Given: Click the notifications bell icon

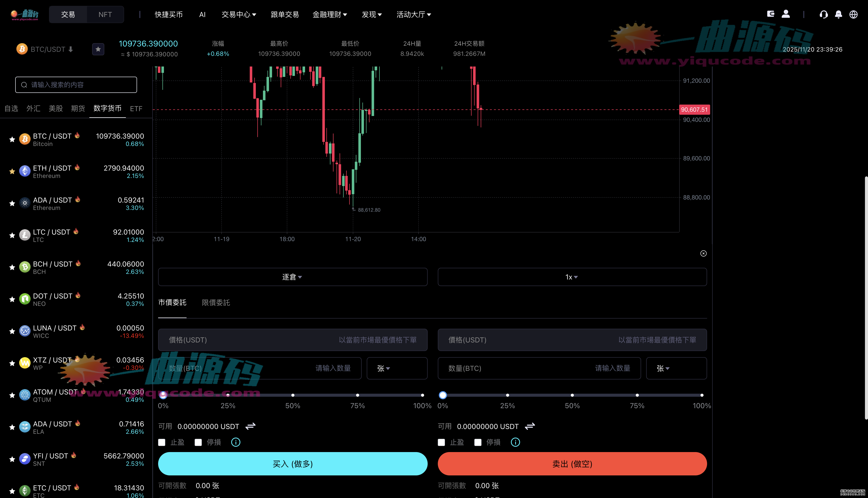Looking at the screenshot, I should (838, 14).
